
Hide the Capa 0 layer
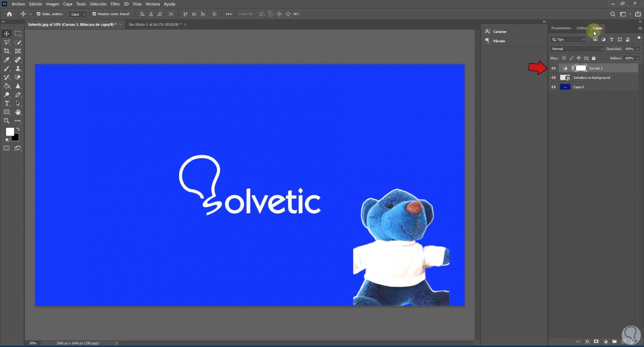click(553, 87)
